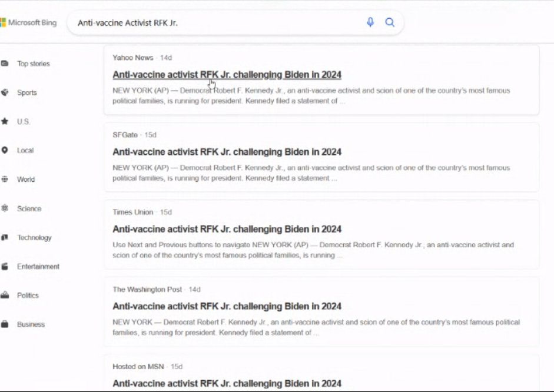
Task: Click The Washington Post article snippet text
Action: tap(316, 327)
